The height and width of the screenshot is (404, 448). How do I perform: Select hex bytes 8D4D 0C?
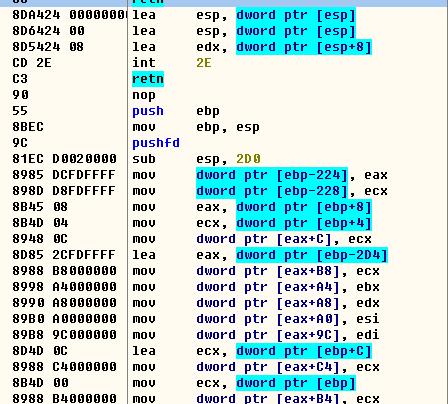(x=40, y=351)
